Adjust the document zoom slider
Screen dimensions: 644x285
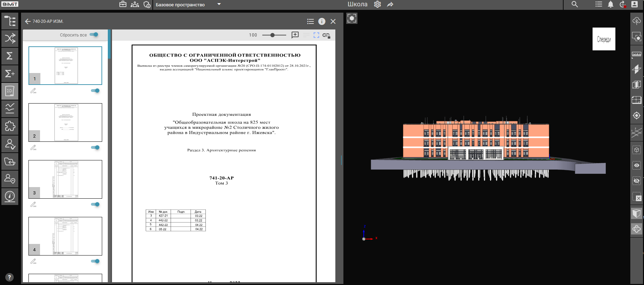coord(272,35)
